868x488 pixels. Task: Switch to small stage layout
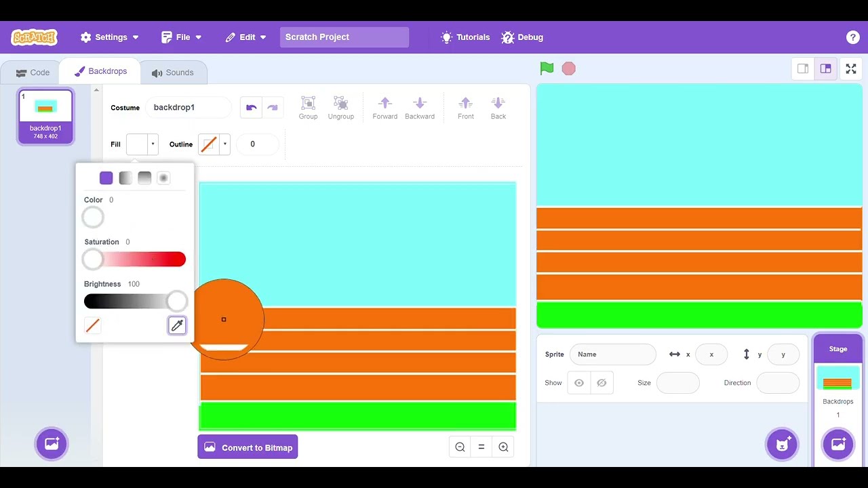803,68
